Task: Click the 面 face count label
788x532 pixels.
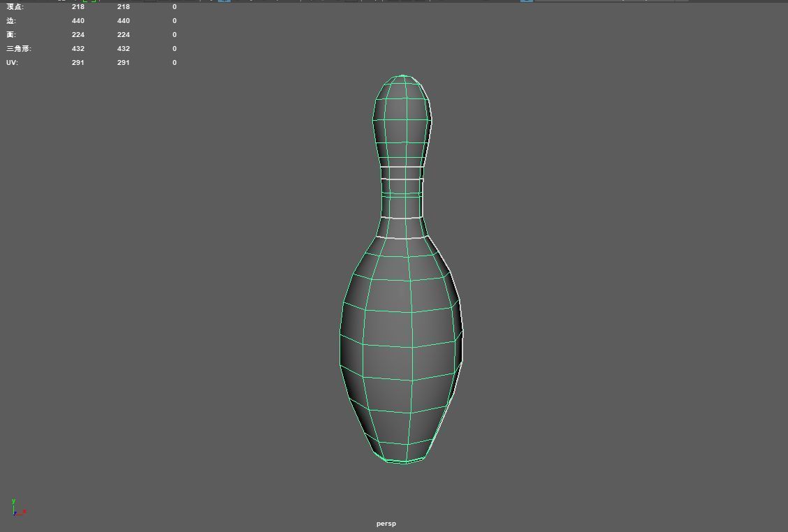Action: pos(11,35)
